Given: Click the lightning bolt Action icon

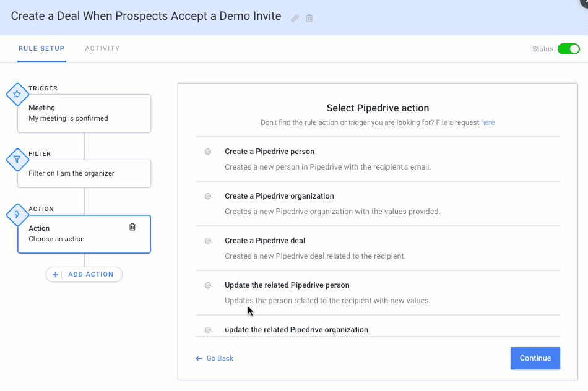Looking at the screenshot, I should [17, 215].
